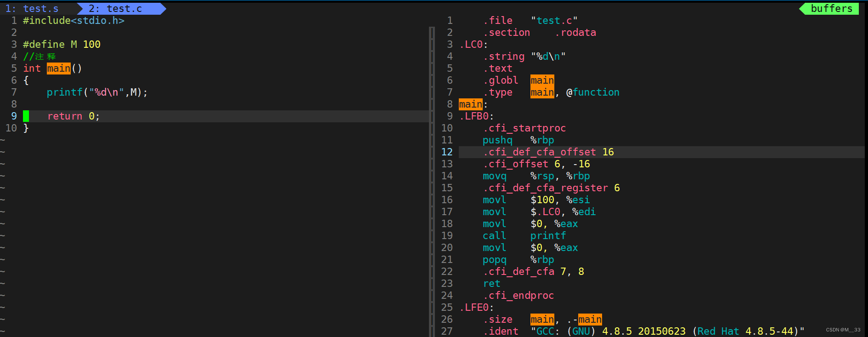Click the green cursor block on line 9
Screen dimensions: 868x337
[x=26, y=116]
